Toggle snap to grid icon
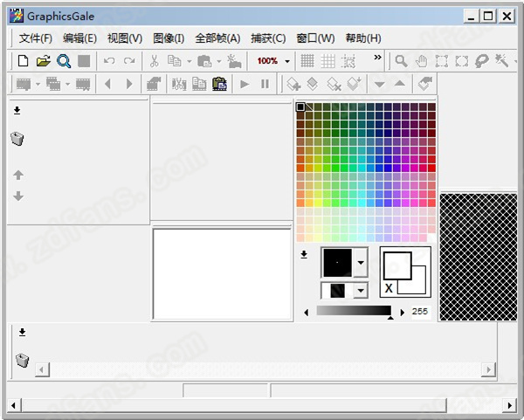The image size is (524, 420). click(348, 61)
